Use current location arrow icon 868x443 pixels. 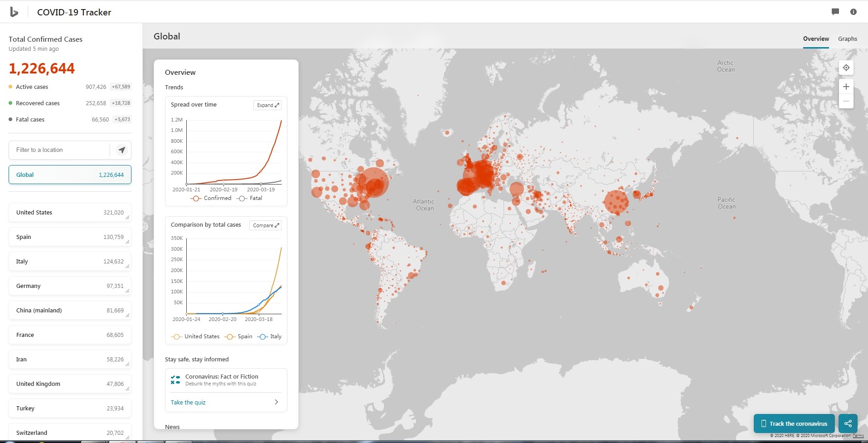(121, 150)
